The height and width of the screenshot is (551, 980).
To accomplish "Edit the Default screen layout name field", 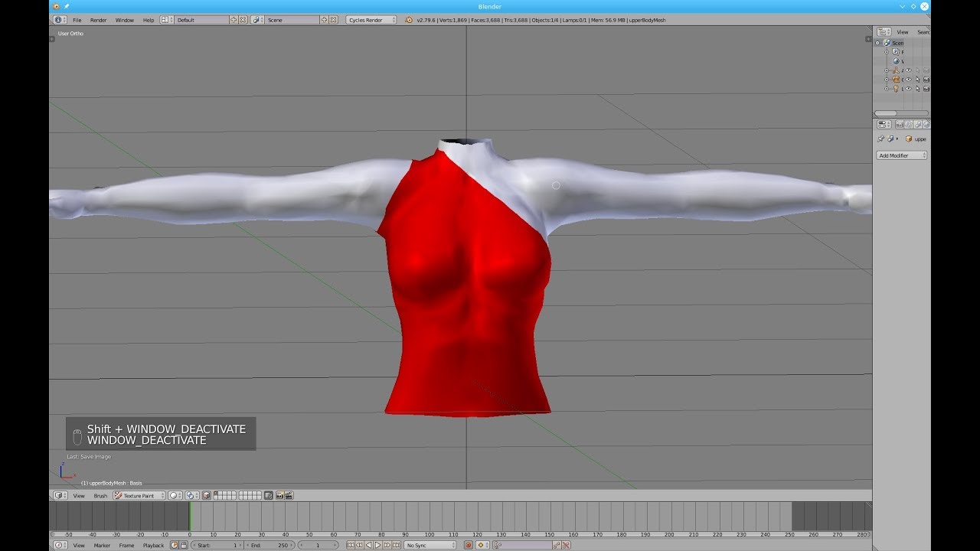I will tap(202, 20).
